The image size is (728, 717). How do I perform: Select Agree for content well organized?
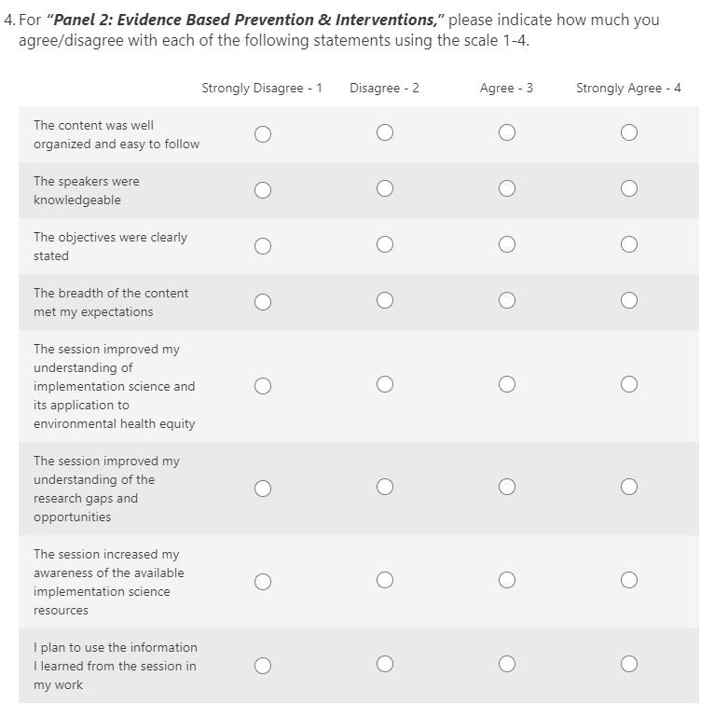coord(507,133)
